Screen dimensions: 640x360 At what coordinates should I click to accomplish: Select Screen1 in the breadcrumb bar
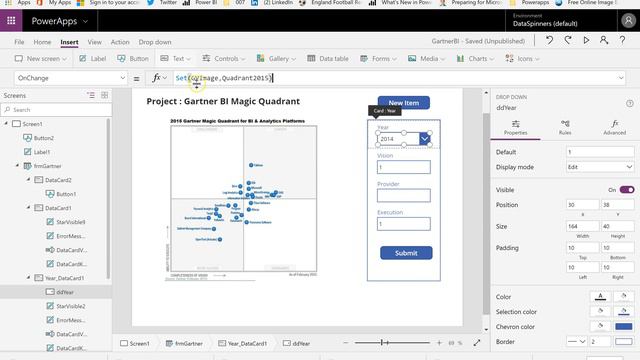(x=135, y=343)
